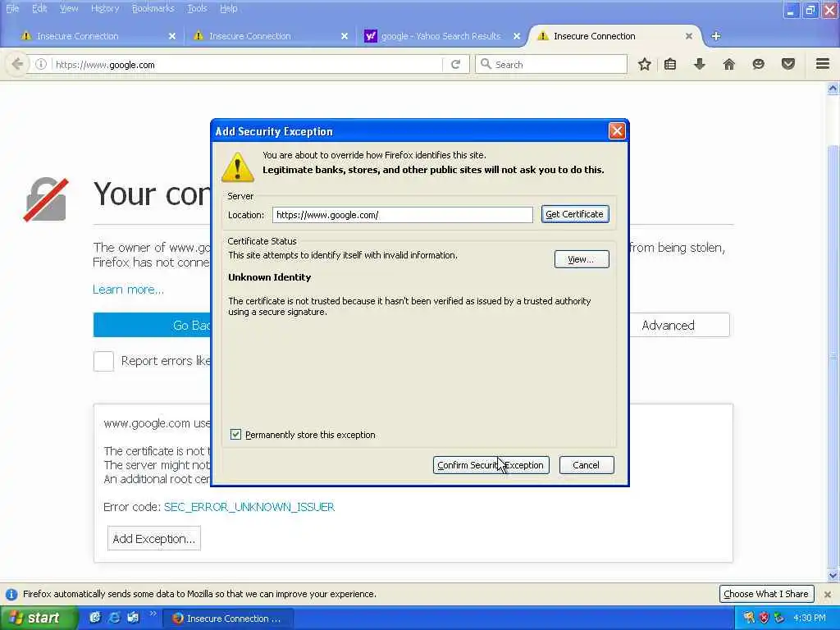Viewport: 840px width, 630px height.
Task: Click the Location field in dialog
Action: click(402, 215)
